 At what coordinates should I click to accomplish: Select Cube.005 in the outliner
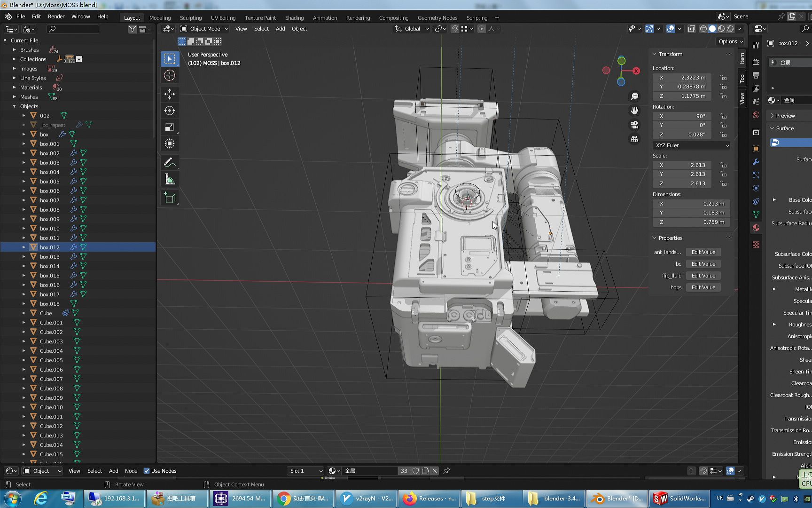coord(51,360)
